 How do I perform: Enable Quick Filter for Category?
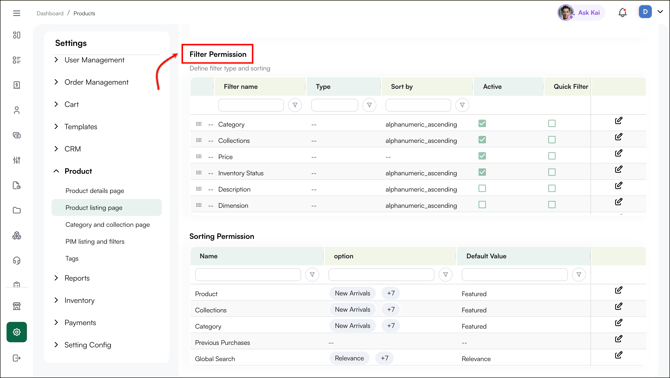pos(552,123)
